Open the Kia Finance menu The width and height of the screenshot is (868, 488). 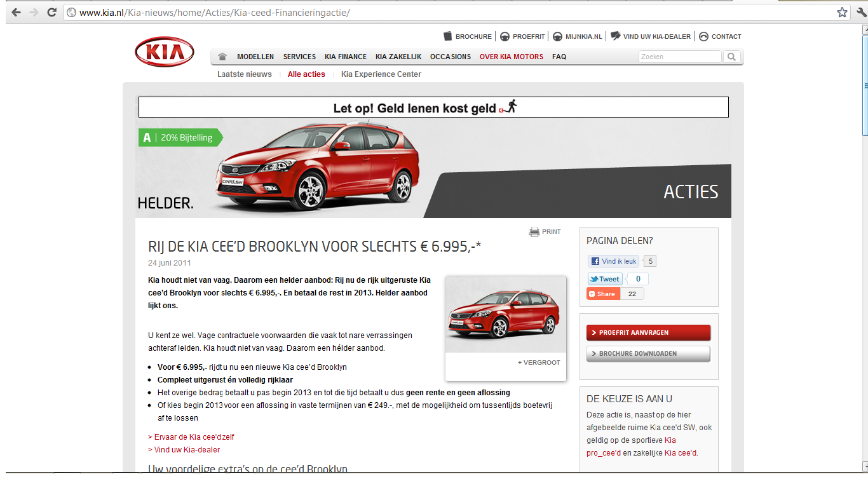(346, 57)
